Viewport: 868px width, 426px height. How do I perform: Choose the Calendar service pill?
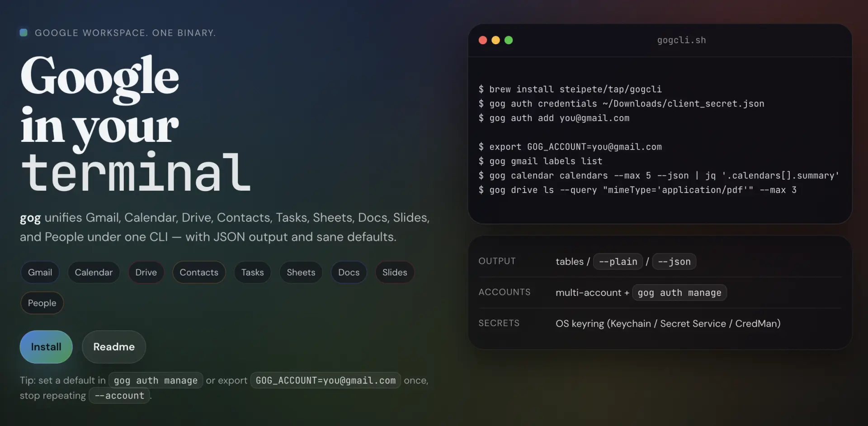(x=94, y=272)
